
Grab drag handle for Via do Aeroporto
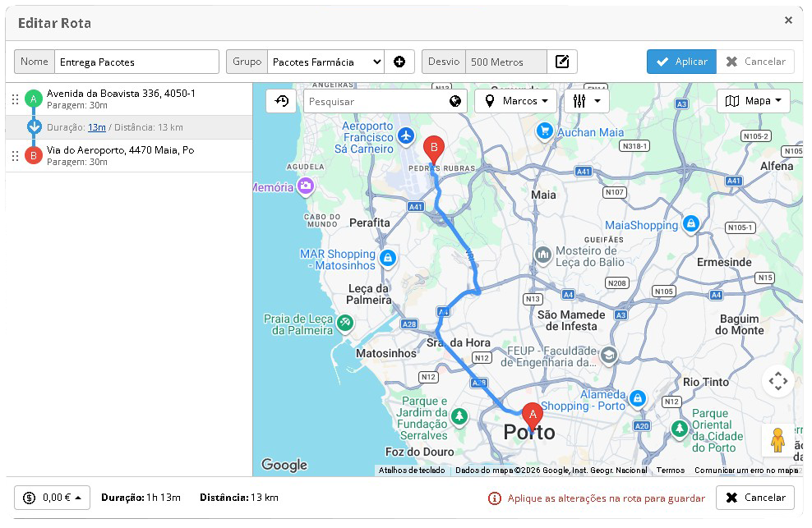15,156
